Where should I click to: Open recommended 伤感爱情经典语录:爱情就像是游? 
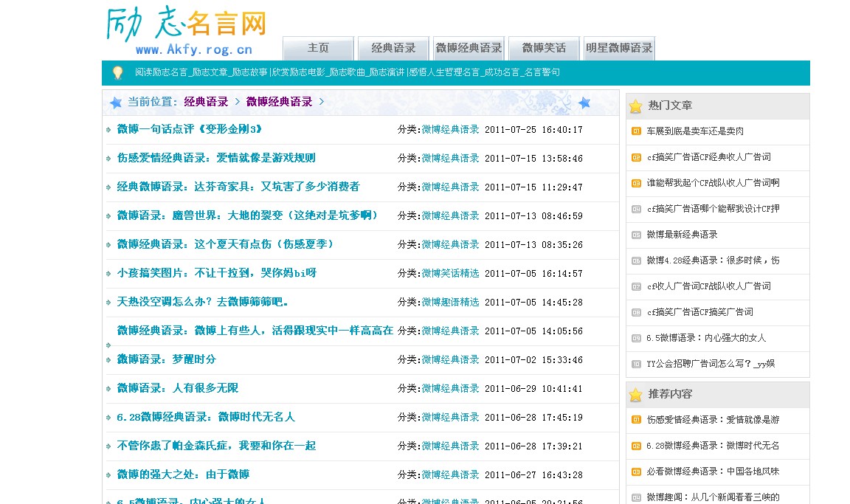coord(713,419)
